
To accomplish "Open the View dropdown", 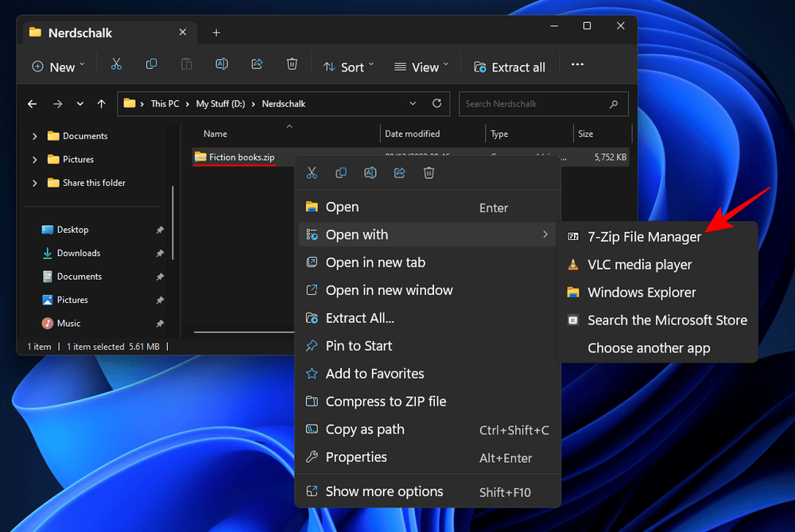I will tap(421, 67).
